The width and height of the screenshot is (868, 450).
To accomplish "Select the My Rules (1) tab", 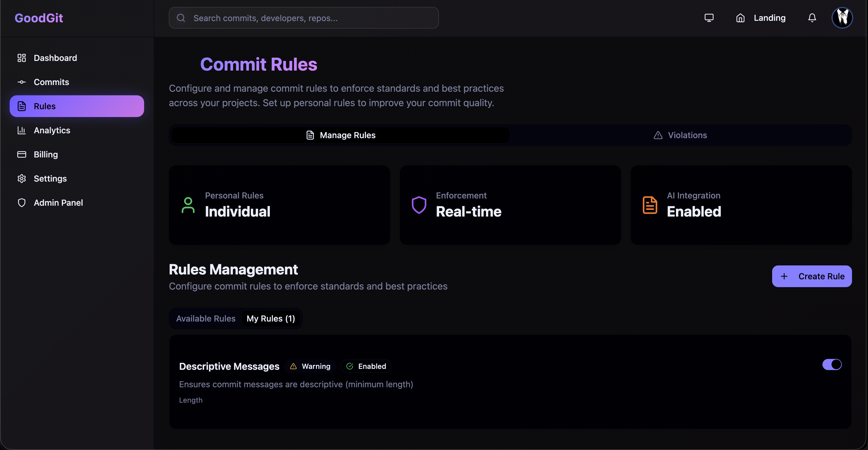I will [x=270, y=318].
